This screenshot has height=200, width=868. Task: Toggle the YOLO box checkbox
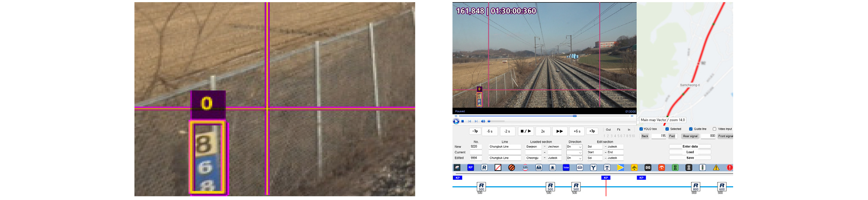pyautogui.click(x=641, y=129)
